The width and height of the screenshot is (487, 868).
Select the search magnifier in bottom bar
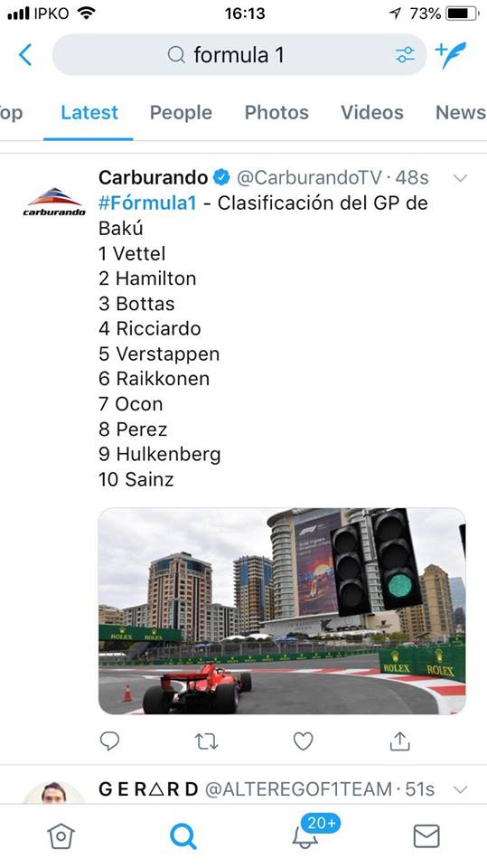coord(183,835)
